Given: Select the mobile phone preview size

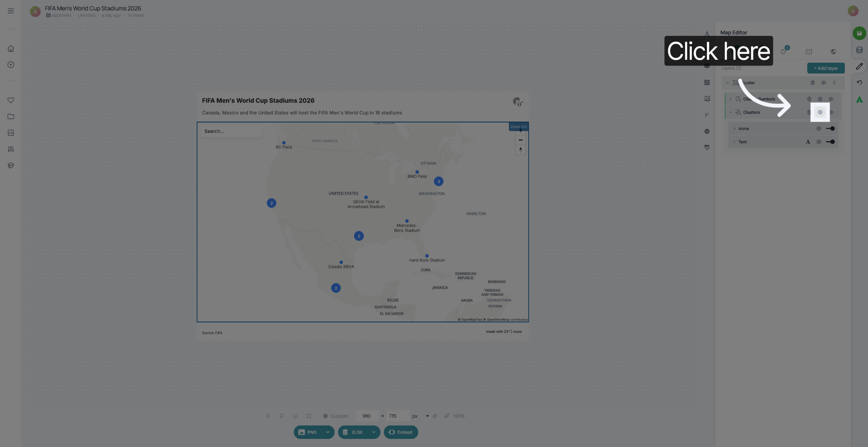Looking at the screenshot, I should (x=268, y=416).
